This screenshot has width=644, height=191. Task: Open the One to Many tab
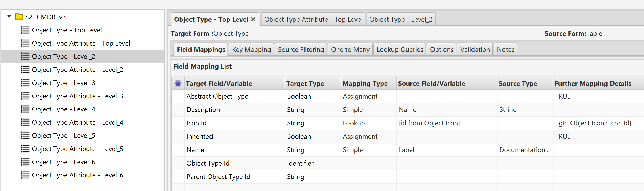[x=350, y=50]
